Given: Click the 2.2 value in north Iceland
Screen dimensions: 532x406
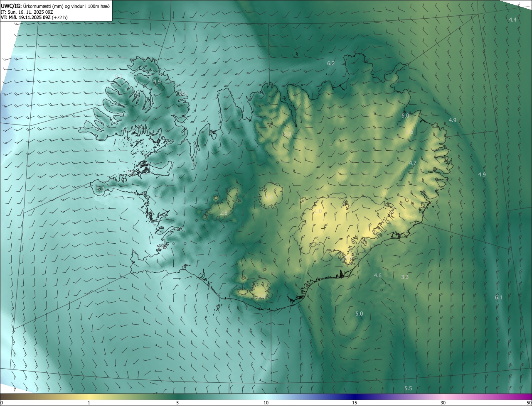Looking at the screenshot, I should point(288,134).
